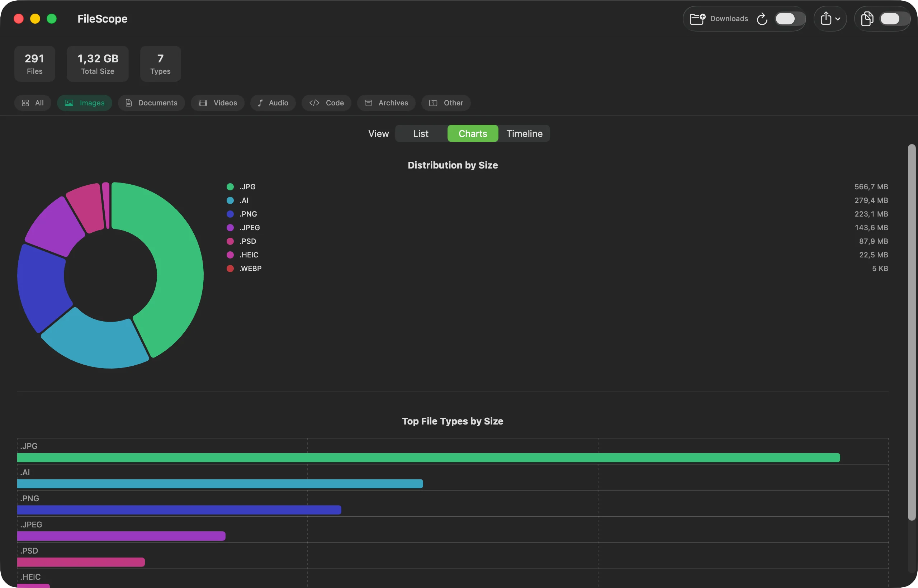
Task: Click the 1,32 GB Total Size card
Action: click(x=98, y=64)
